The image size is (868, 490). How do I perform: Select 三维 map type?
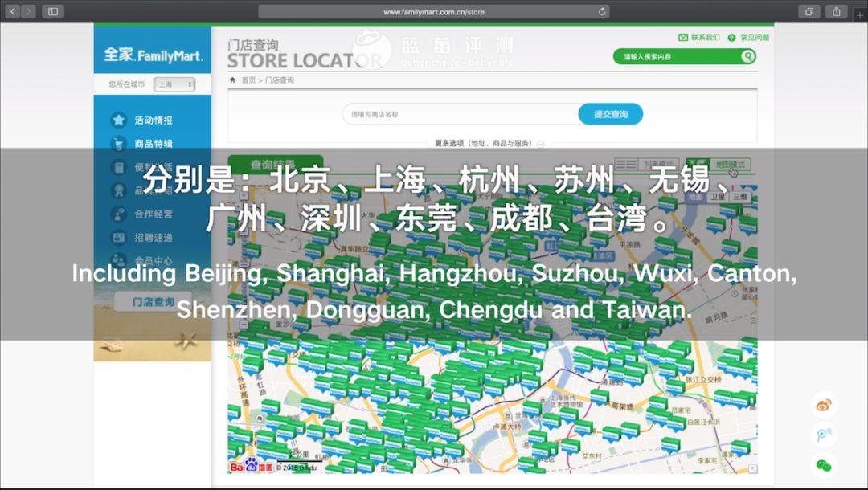tap(740, 197)
